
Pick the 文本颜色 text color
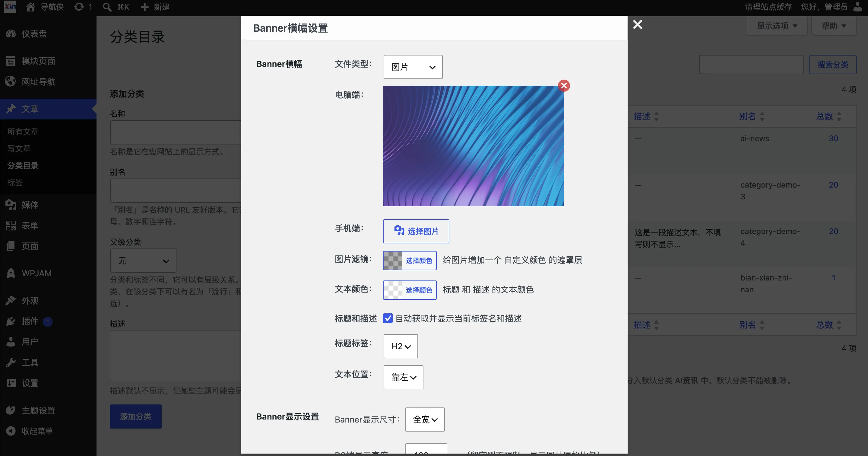click(x=410, y=290)
